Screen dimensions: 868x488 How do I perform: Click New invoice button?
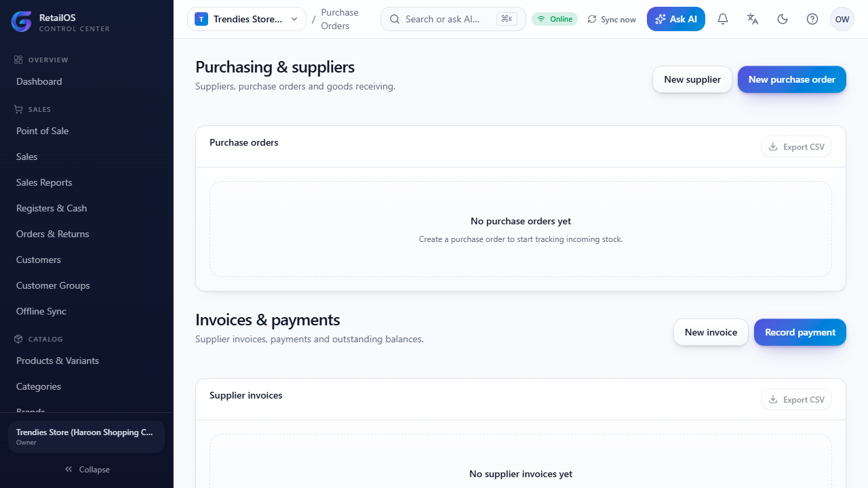711,332
